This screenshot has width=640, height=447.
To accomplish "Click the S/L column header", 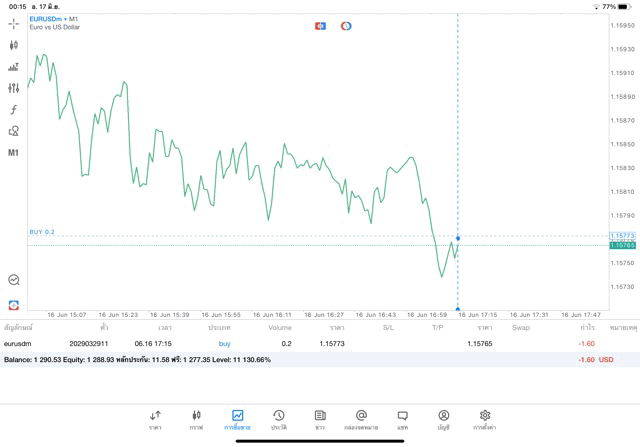I will point(388,328).
